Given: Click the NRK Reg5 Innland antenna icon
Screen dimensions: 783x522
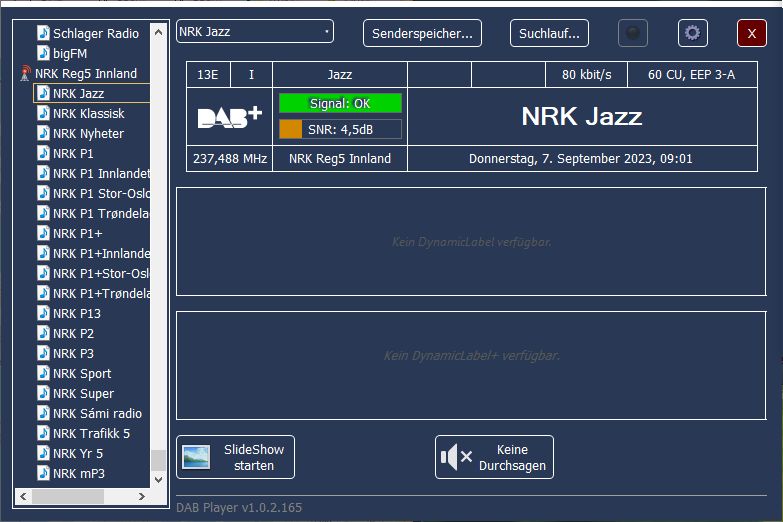Looking at the screenshot, I should 25,74.
